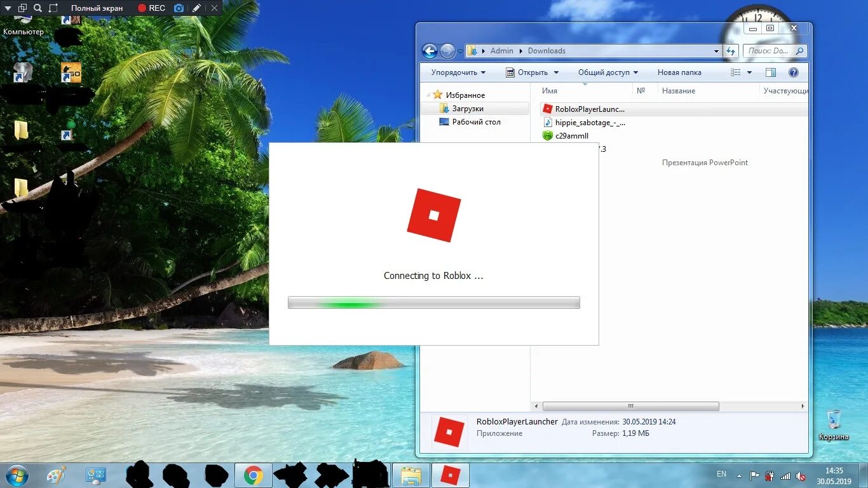The height and width of the screenshot is (488, 868).
Task: Select the RobloxPlayerLauncher file row
Action: pos(674,109)
